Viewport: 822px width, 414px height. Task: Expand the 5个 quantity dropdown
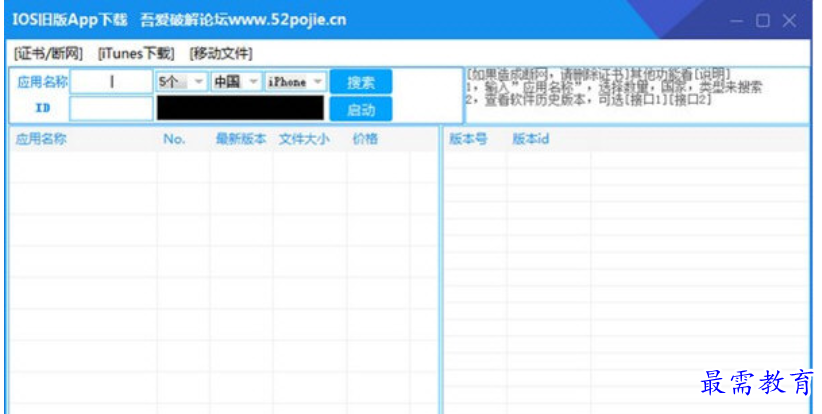click(181, 82)
